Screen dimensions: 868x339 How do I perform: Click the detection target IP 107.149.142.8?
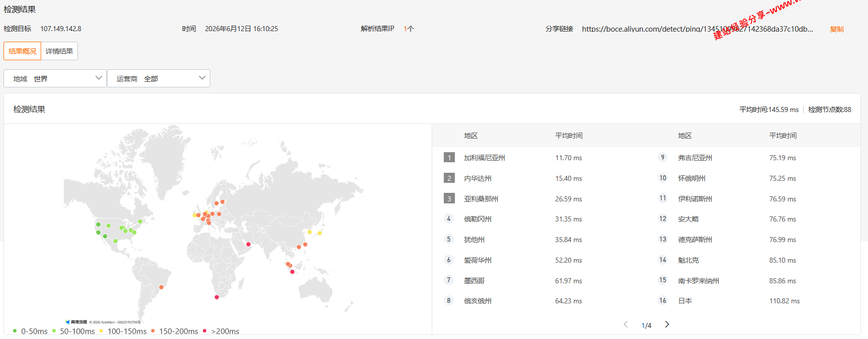[61, 29]
